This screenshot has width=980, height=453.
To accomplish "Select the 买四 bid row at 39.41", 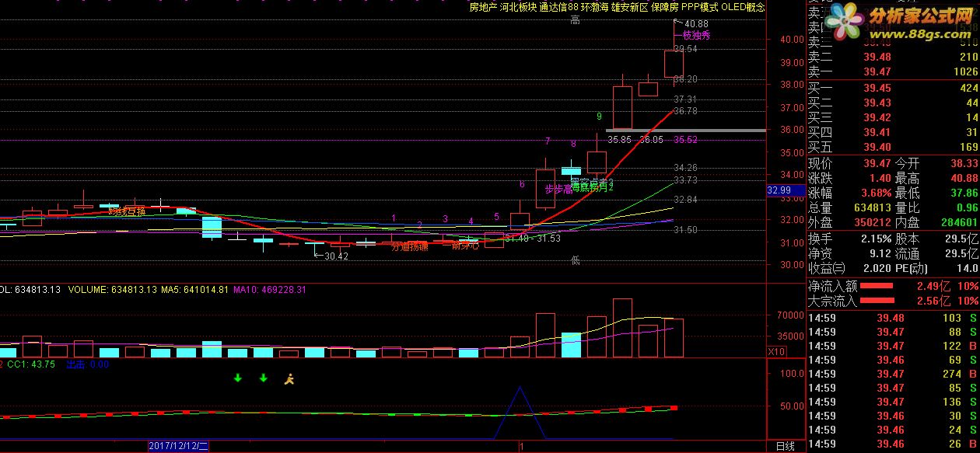I will coord(893,133).
